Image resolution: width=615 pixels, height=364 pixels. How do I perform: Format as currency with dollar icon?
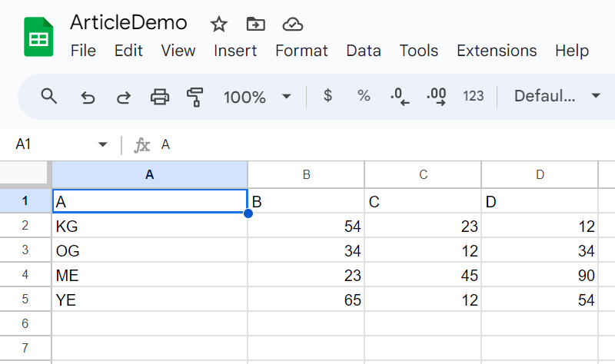click(x=327, y=95)
